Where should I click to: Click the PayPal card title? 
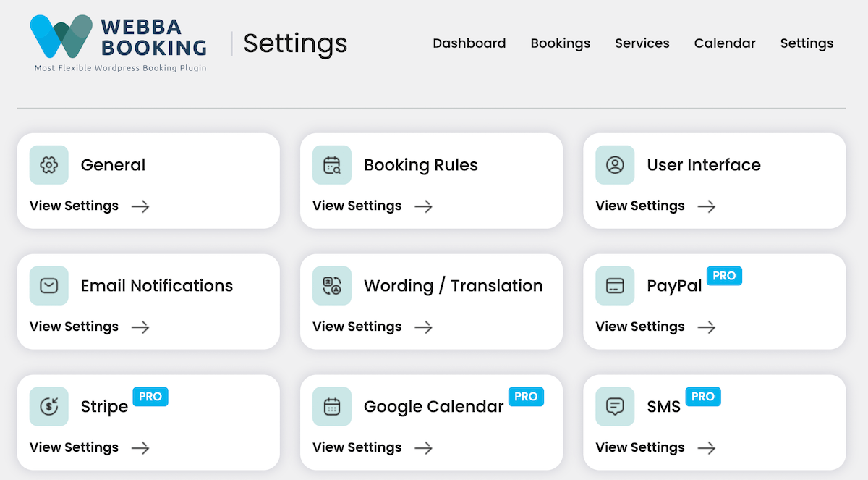tap(674, 286)
